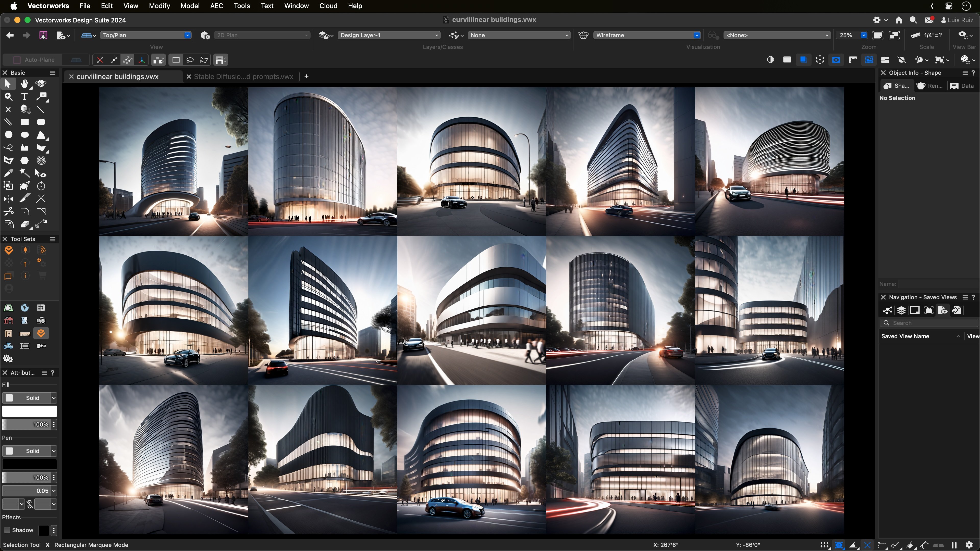The image size is (980, 551).
Task: Open the Building Shell tool set
Action: (x=9, y=321)
